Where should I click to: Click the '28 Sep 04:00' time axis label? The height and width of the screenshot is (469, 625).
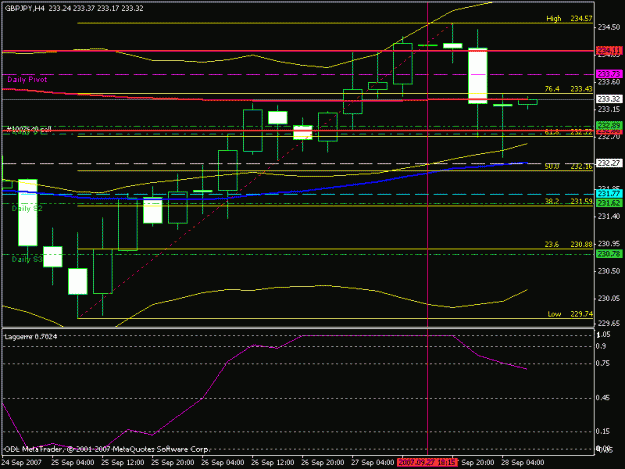522,463
